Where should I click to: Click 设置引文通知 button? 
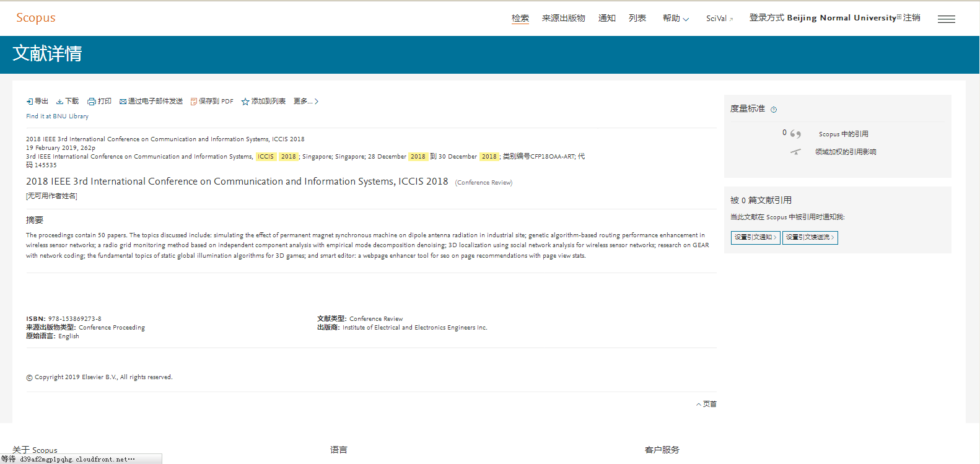(x=756, y=238)
